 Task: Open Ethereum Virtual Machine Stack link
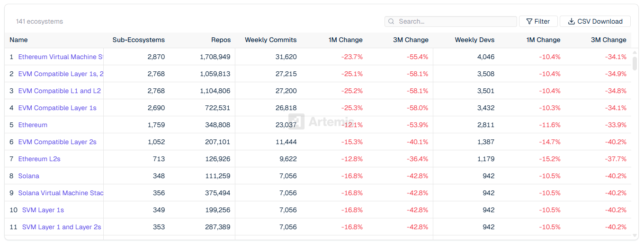(x=61, y=57)
